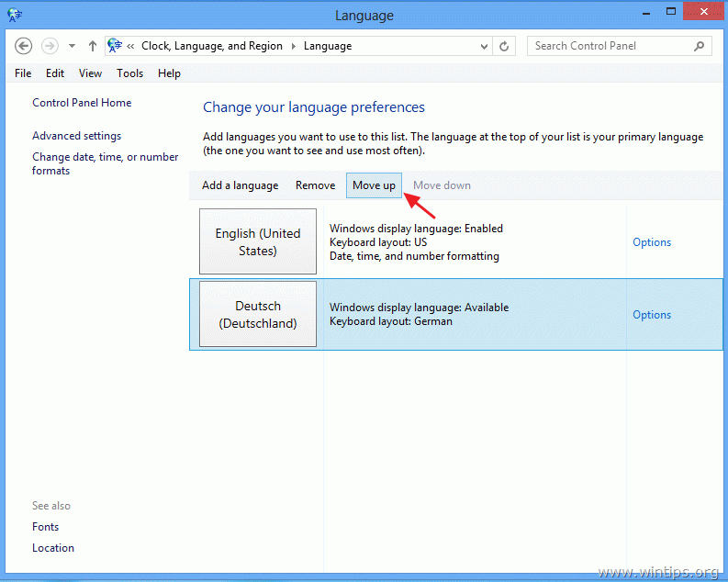Open Change date, time, or number formats
The height and width of the screenshot is (582, 728).
pos(105,163)
